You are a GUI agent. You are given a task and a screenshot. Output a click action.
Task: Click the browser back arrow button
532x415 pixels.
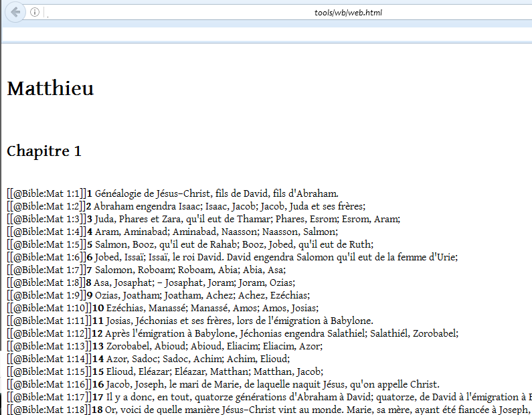[15, 12]
